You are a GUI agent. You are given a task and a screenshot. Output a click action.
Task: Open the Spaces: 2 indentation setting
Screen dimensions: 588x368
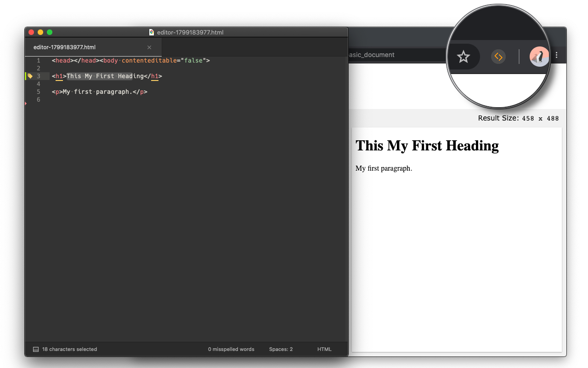pyautogui.click(x=281, y=349)
